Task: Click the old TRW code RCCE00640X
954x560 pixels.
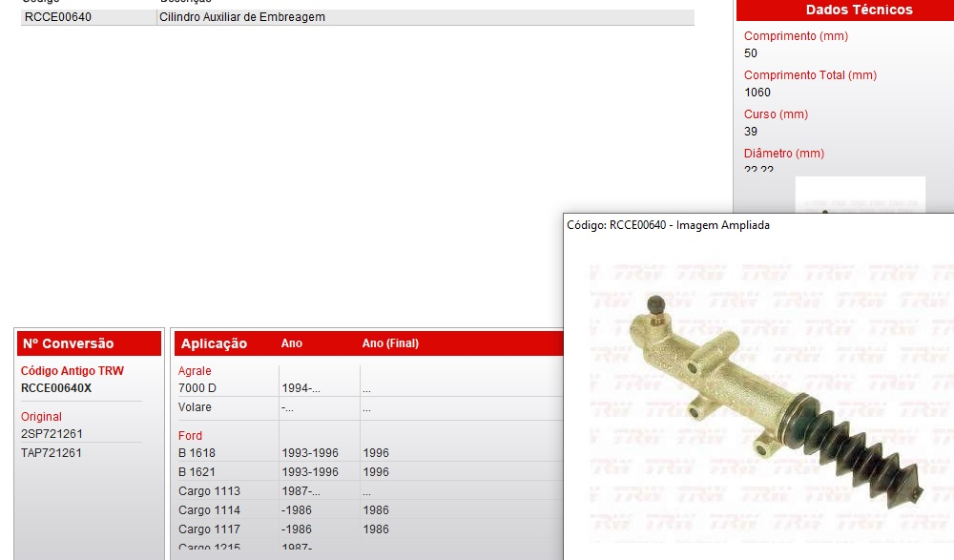Action: (56, 388)
